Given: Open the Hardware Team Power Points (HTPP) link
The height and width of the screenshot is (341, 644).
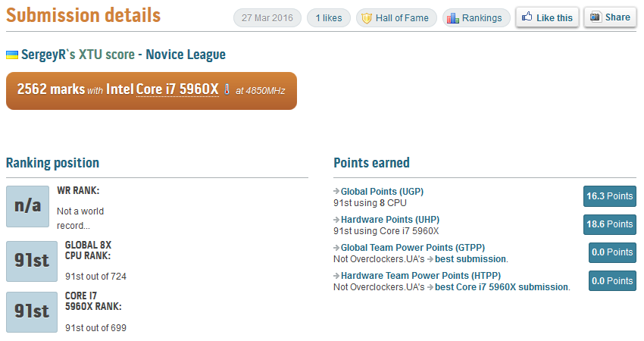Looking at the screenshot, I should [421, 275].
